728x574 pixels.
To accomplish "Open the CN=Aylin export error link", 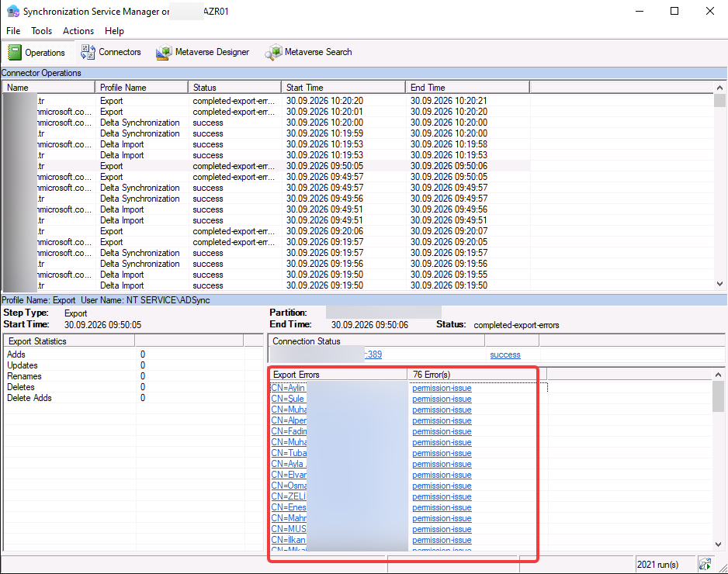I will (288, 388).
